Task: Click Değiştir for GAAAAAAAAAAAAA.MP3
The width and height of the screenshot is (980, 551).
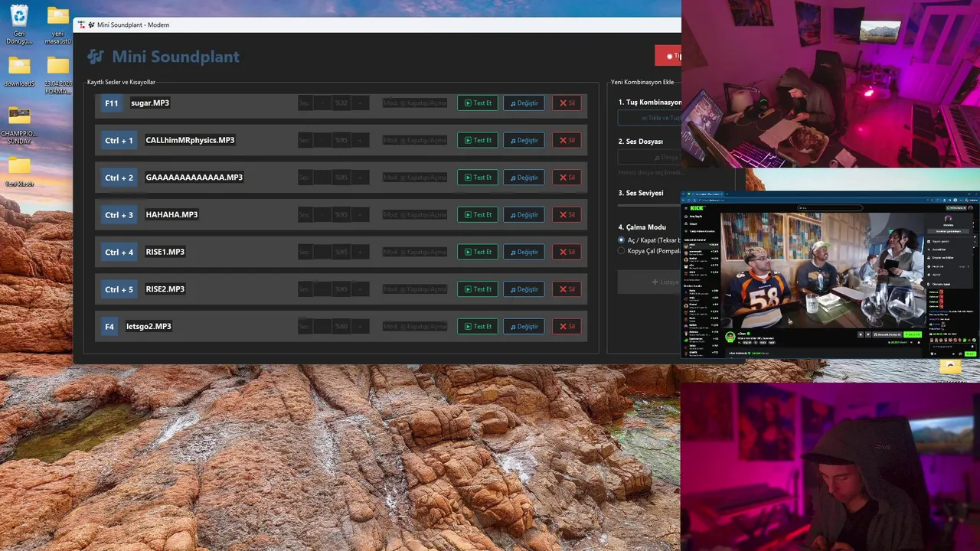Action: [524, 178]
